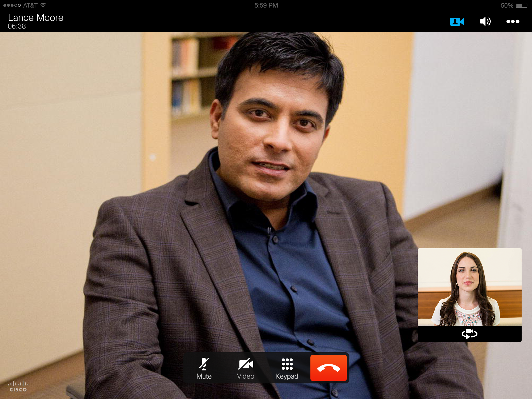Toggle the blue video call icon
The image size is (532, 399).
[x=457, y=22]
